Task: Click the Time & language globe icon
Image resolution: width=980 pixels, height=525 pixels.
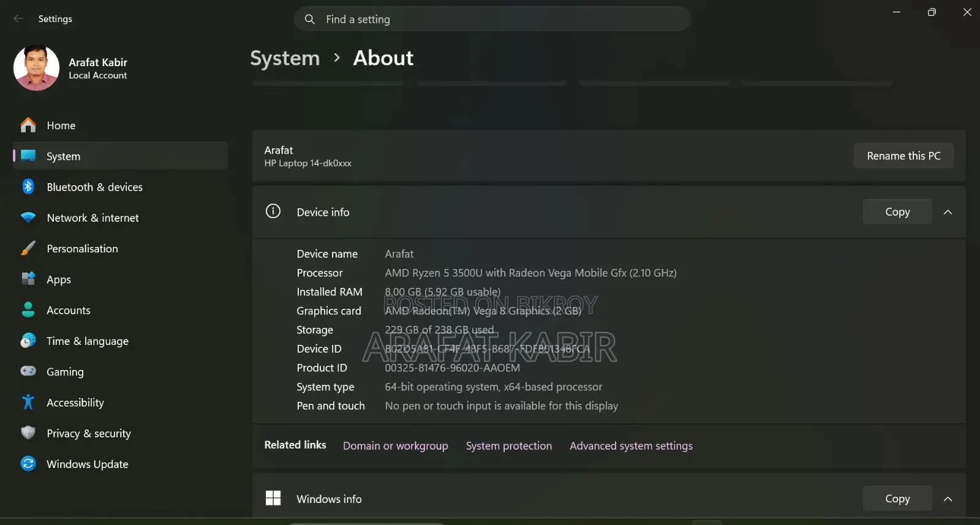Action: click(28, 341)
